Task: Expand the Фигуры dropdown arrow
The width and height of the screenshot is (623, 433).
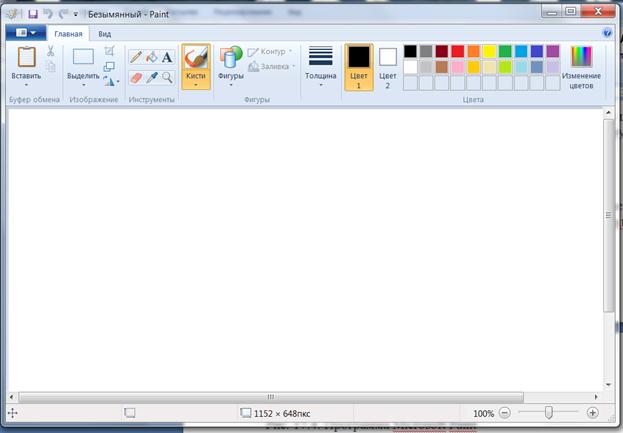Action: 231,85
